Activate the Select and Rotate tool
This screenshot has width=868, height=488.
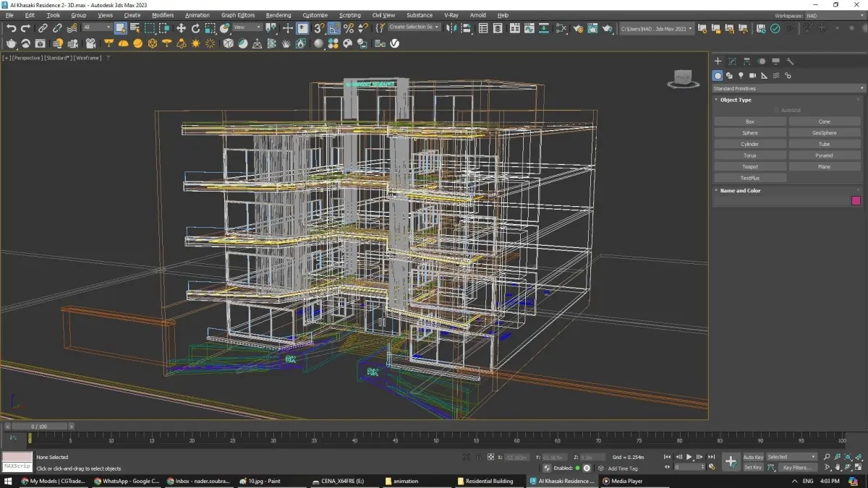pos(195,28)
